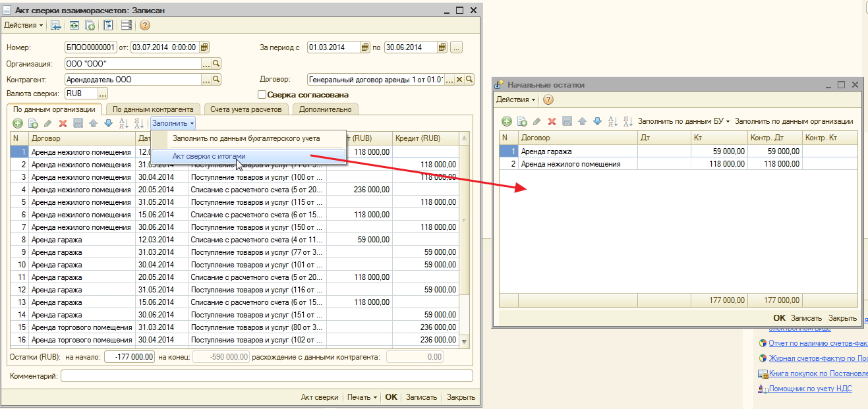Switch to Дополнительно tab
868x409 pixels.
click(x=325, y=109)
